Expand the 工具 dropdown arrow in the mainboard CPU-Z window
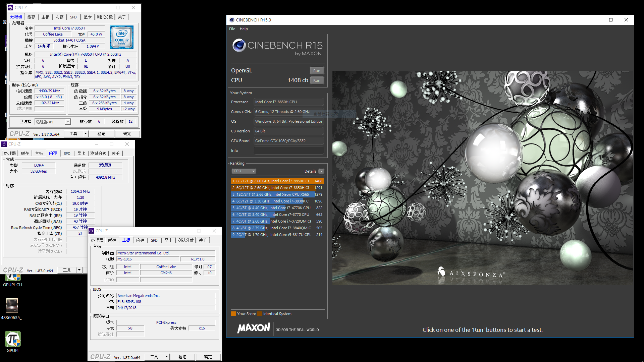The image size is (644, 362). pyautogui.click(x=166, y=357)
